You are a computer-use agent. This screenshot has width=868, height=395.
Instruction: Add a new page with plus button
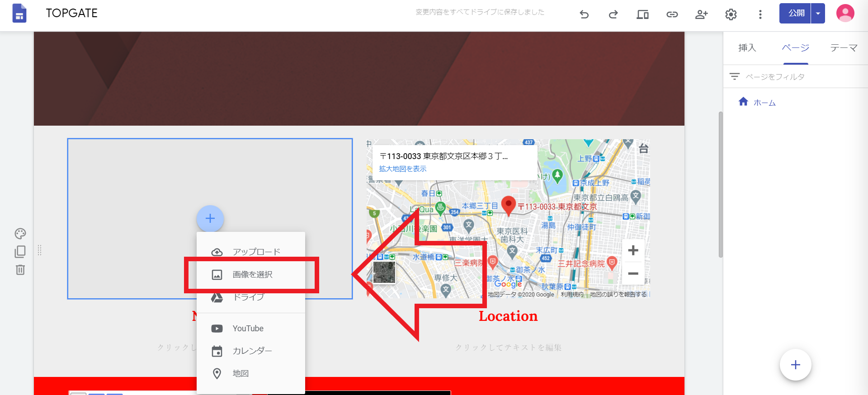[x=795, y=365]
